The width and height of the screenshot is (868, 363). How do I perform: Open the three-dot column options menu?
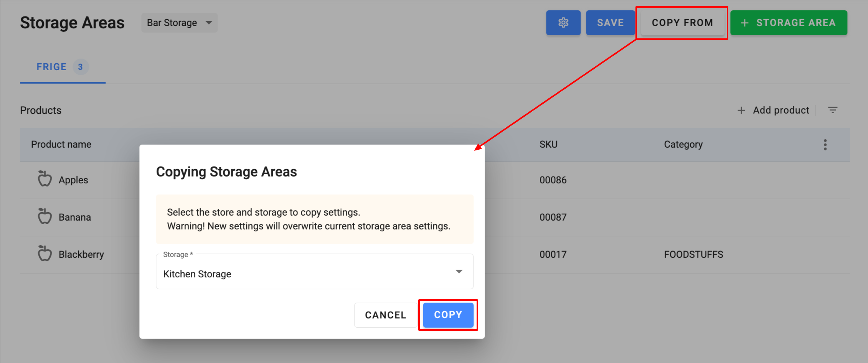click(x=825, y=145)
